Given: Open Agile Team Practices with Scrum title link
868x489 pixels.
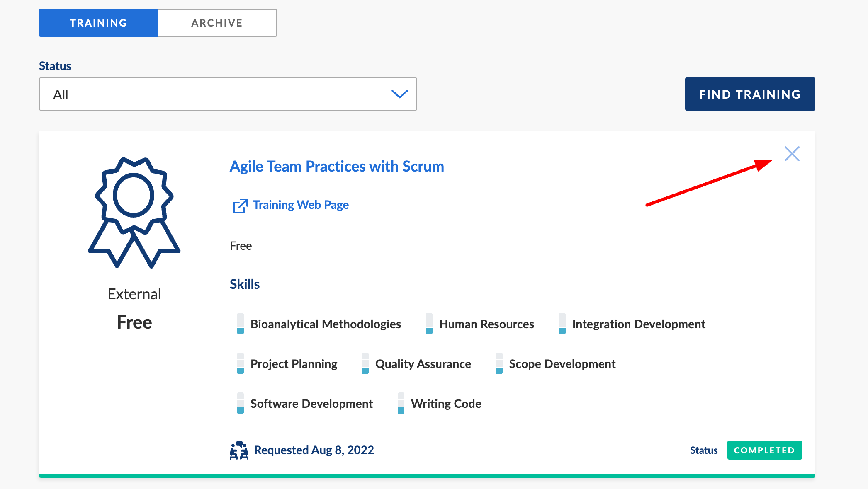Looking at the screenshot, I should [x=337, y=166].
